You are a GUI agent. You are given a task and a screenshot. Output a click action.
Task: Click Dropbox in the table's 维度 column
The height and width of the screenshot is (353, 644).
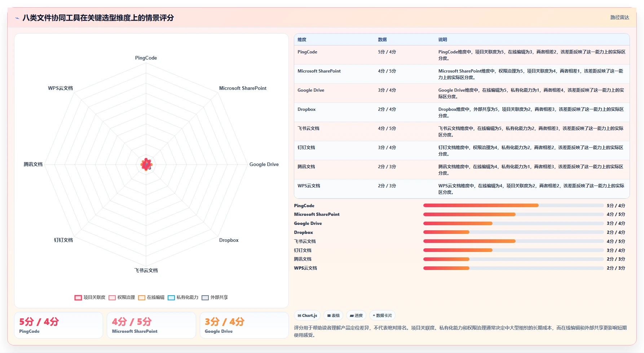click(x=306, y=109)
